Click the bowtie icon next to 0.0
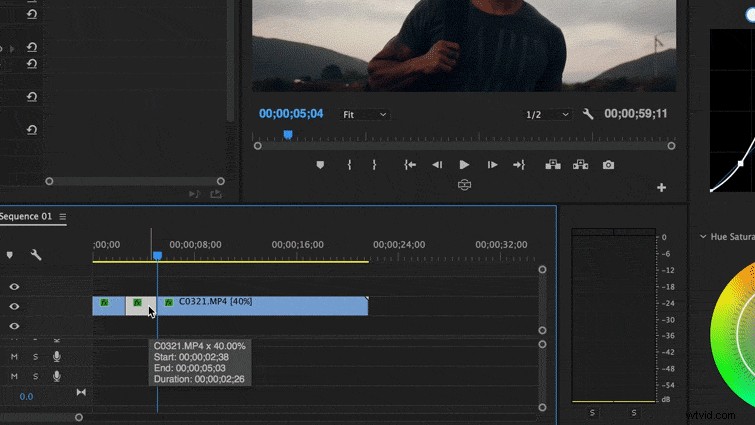 point(81,393)
